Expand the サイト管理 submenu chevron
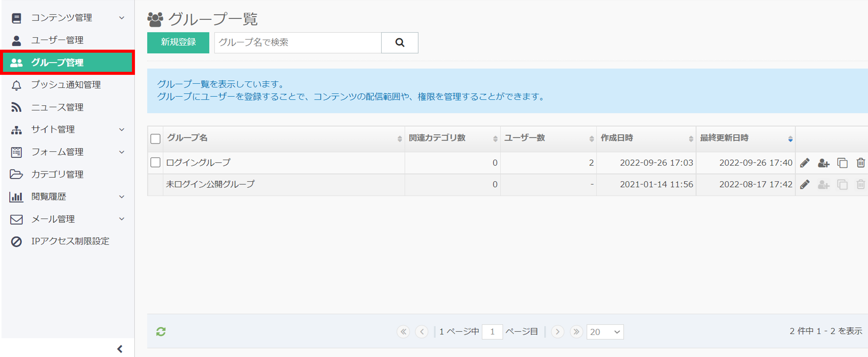 pos(122,130)
